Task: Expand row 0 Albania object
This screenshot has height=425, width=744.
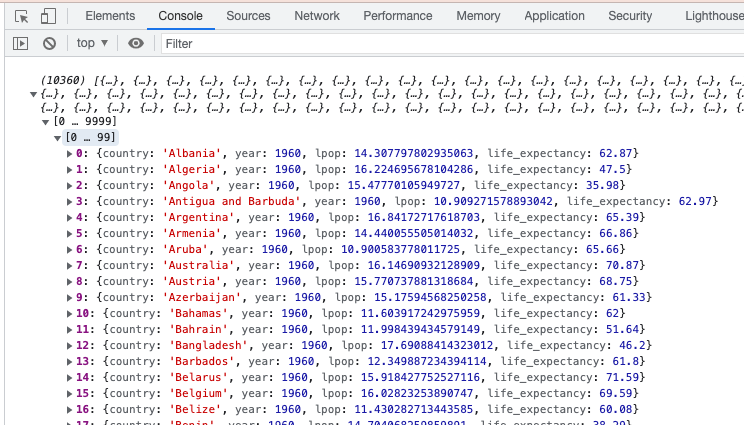Action: pos(69,154)
